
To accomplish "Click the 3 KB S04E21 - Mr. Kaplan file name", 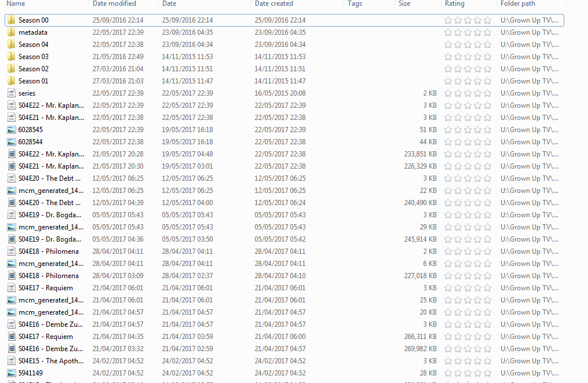I will pyautogui.click(x=51, y=118).
